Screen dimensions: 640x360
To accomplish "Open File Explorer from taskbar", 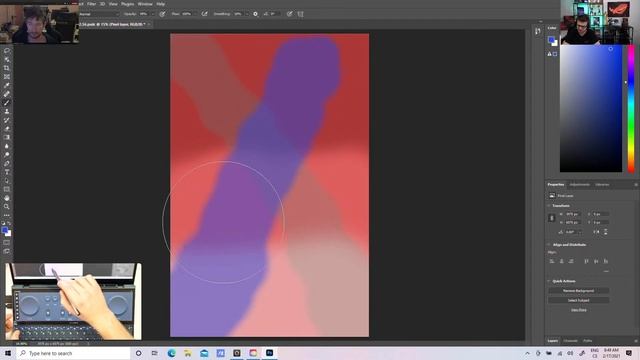I will point(188,353).
